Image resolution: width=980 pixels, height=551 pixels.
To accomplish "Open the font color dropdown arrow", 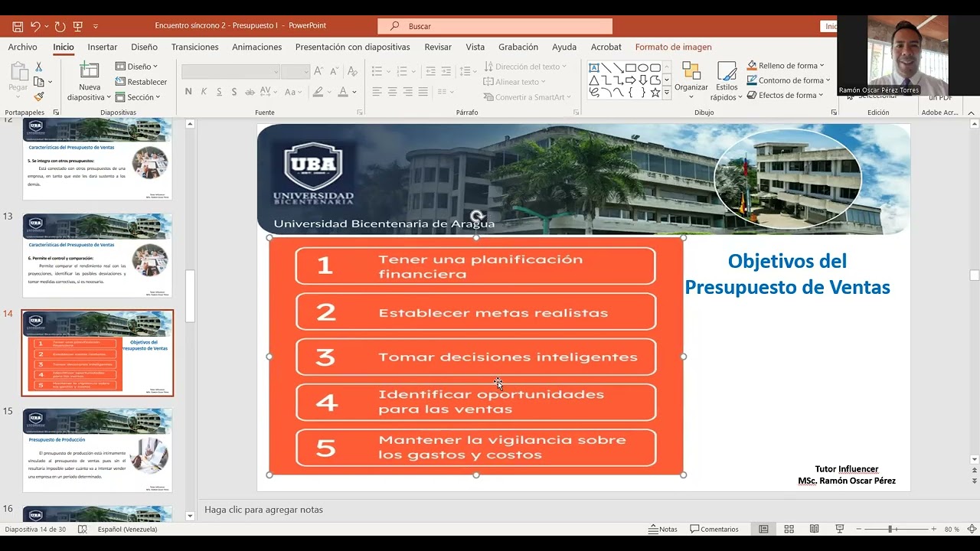I will click(354, 92).
